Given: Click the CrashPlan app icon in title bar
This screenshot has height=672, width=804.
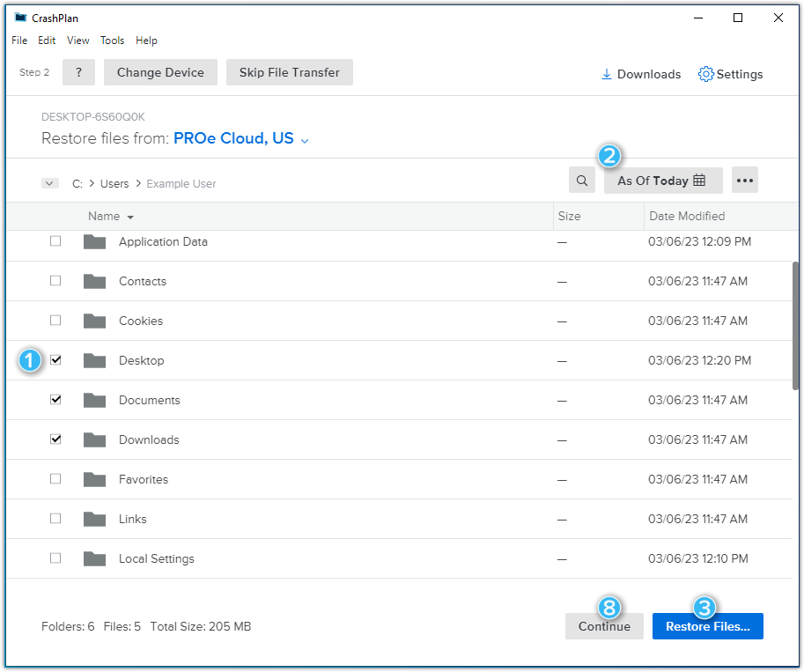Looking at the screenshot, I should pyautogui.click(x=20, y=18).
